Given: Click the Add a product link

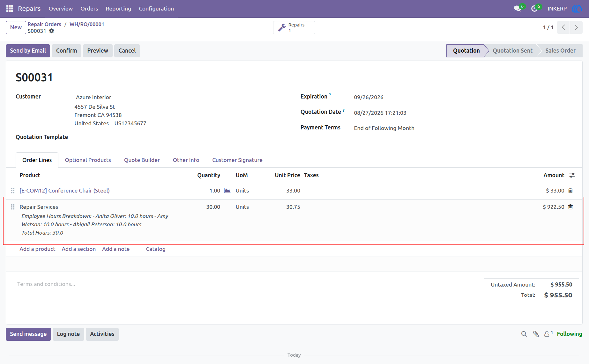Looking at the screenshot, I should (x=37, y=249).
